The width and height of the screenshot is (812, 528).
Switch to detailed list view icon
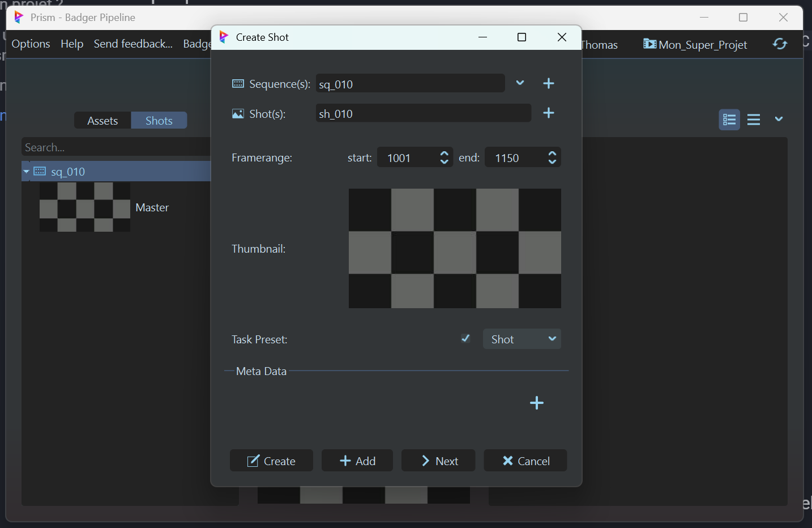[729, 120]
